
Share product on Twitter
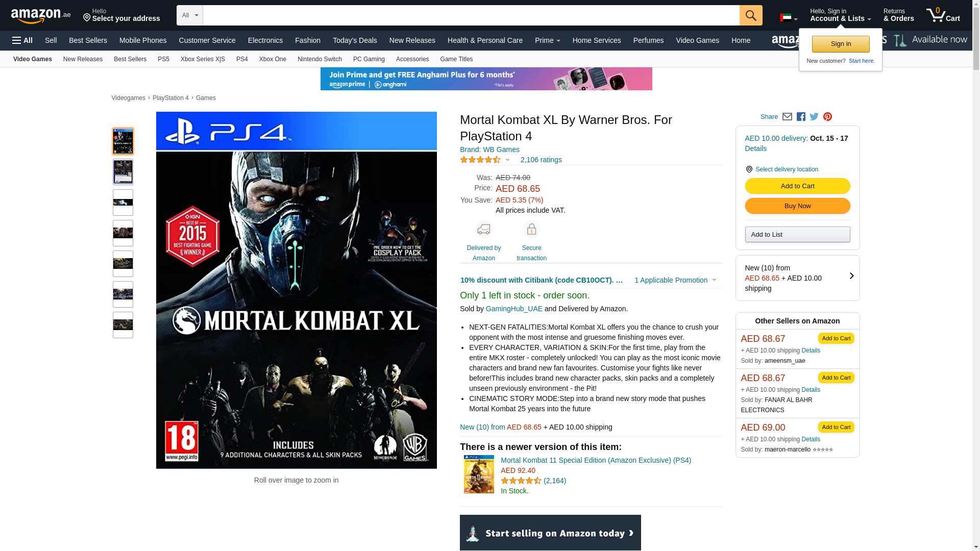coord(814,117)
